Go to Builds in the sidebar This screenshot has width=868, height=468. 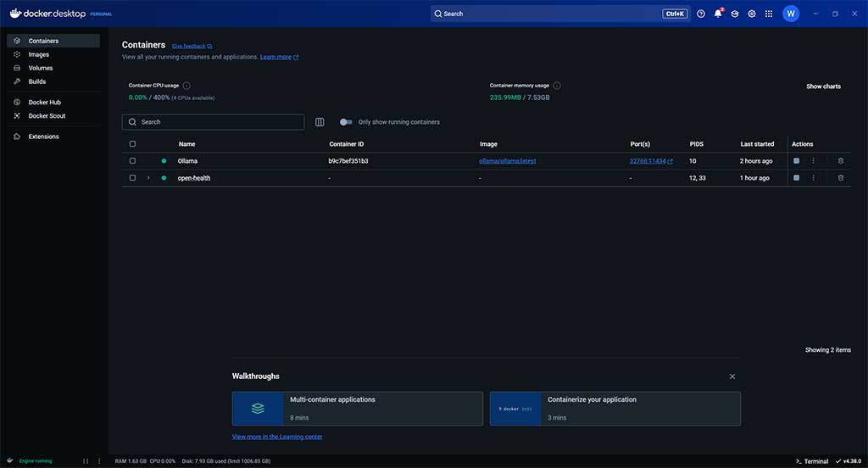click(x=53, y=81)
